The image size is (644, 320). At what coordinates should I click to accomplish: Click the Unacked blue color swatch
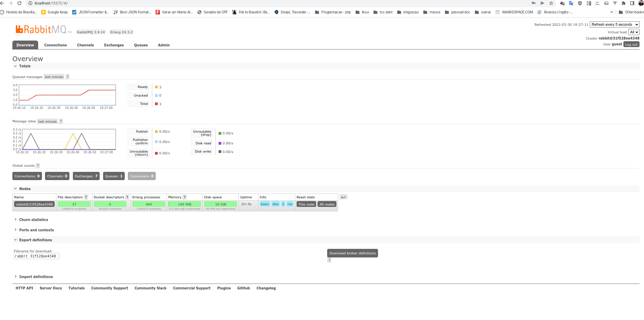pos(156,95)
